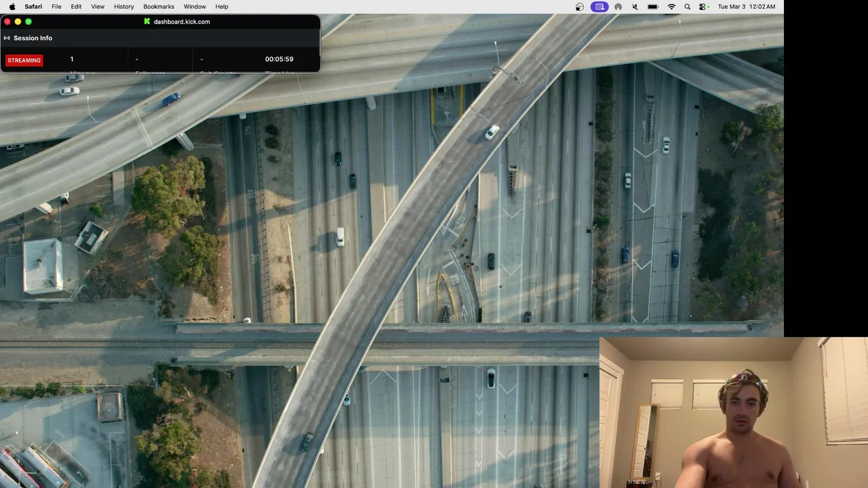
Task: Open the Window menu
Action: (195, 7)
